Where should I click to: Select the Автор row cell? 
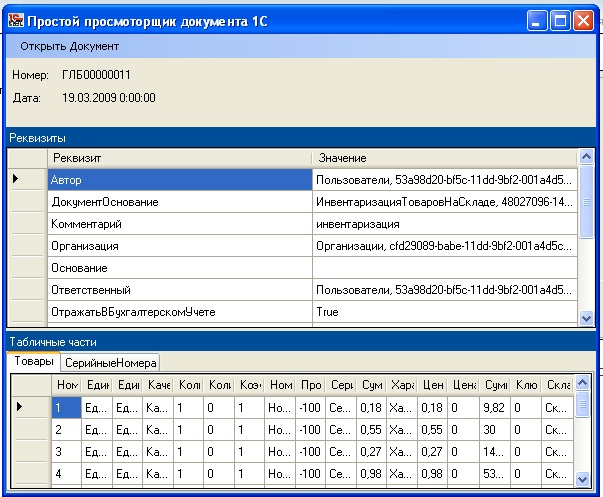180,180
